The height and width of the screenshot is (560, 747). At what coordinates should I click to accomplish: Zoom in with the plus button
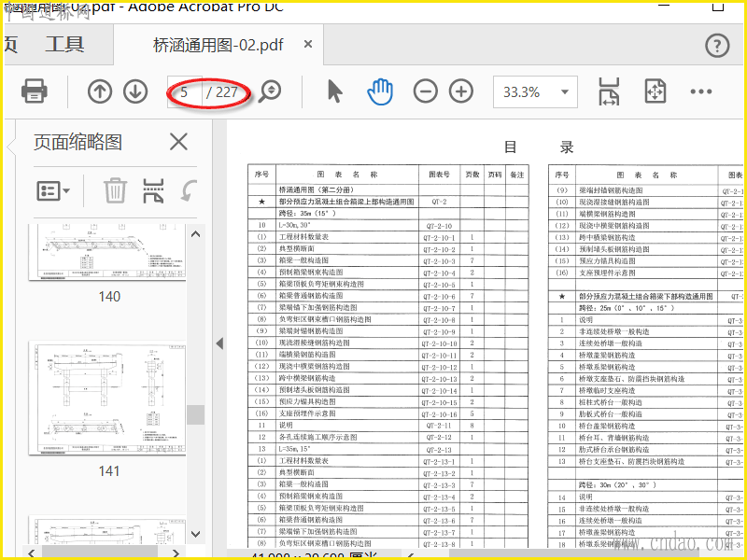[461, 91]
